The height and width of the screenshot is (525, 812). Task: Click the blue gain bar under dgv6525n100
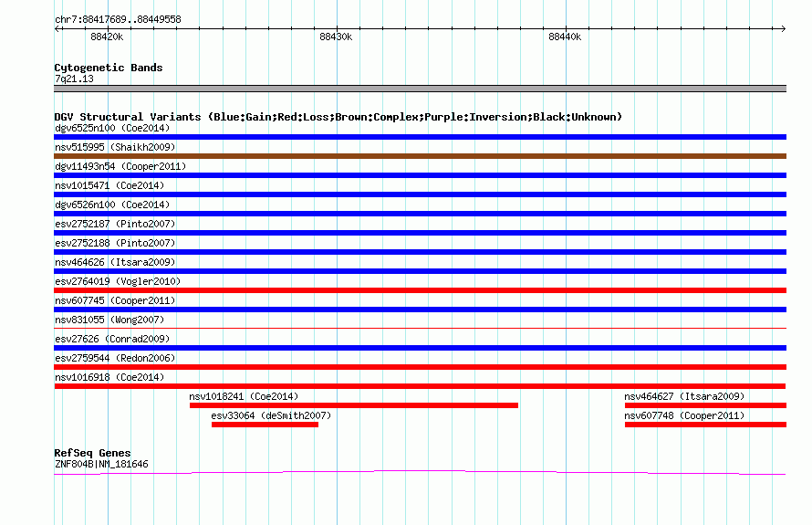[x=420, y=137]
